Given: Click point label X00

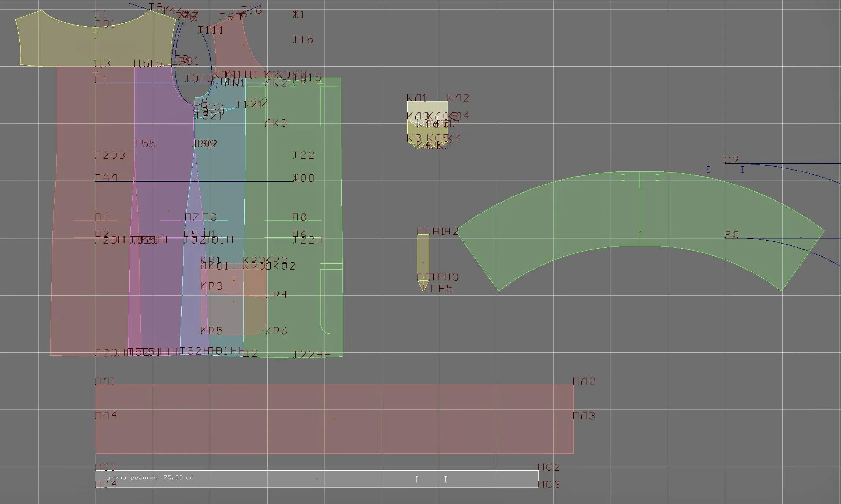Looking at the screenshot, I should tap(304, 178).
